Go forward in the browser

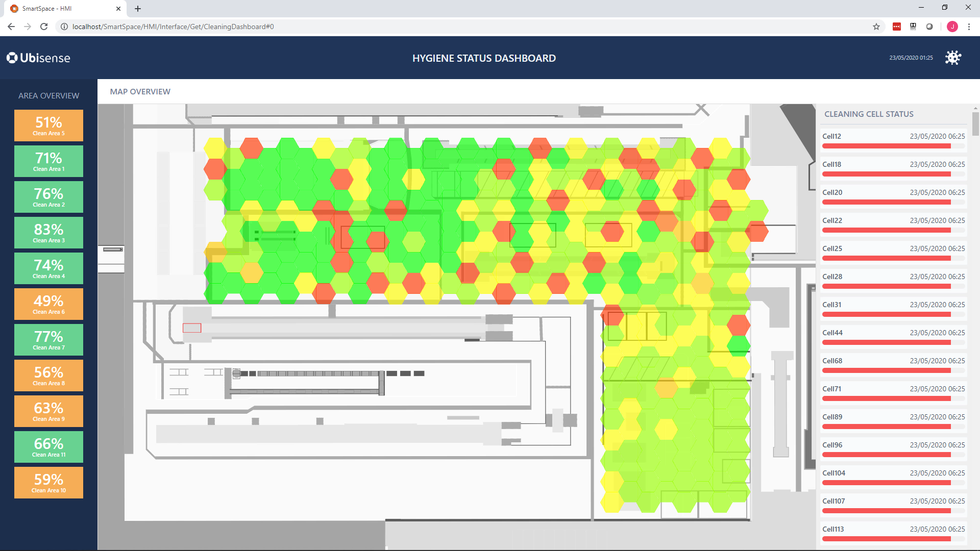(x=28, y=27)
